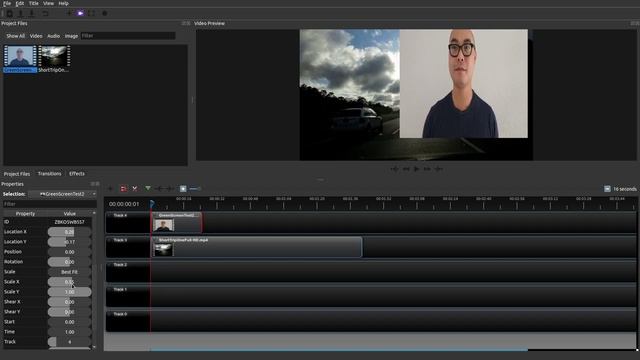Jump to the previous marker arrow
The height and width of the screenshot is (360, 640).
(159, 189)
